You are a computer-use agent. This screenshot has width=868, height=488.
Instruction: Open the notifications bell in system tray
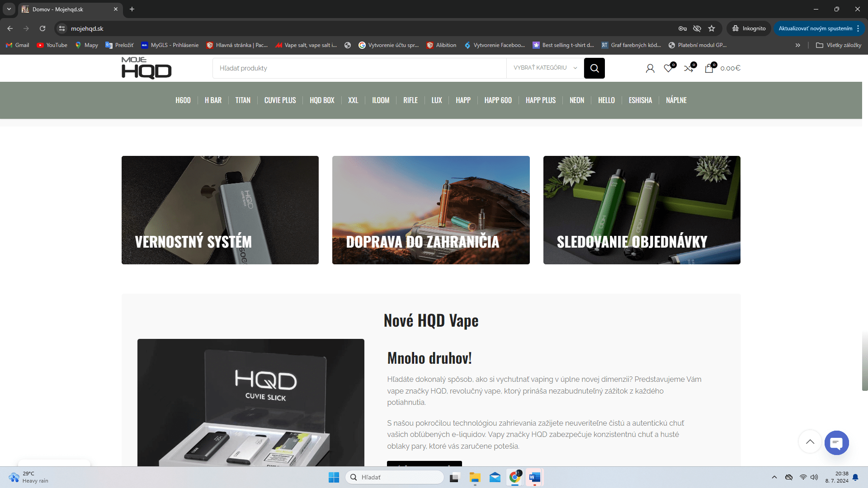pos(855,477)
